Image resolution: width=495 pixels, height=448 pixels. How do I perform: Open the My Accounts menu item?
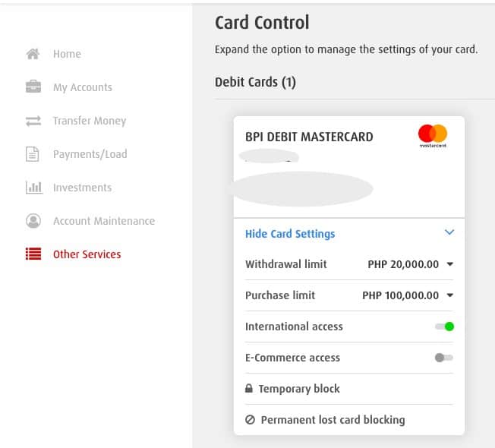click(x=82, y=87)
